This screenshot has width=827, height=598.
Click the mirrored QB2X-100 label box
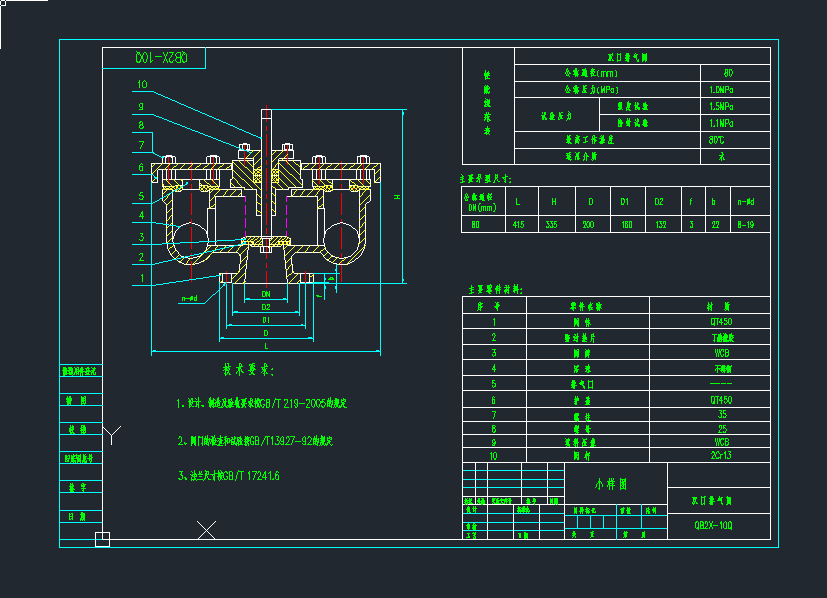pyautogui.click(x=154, y=58)
